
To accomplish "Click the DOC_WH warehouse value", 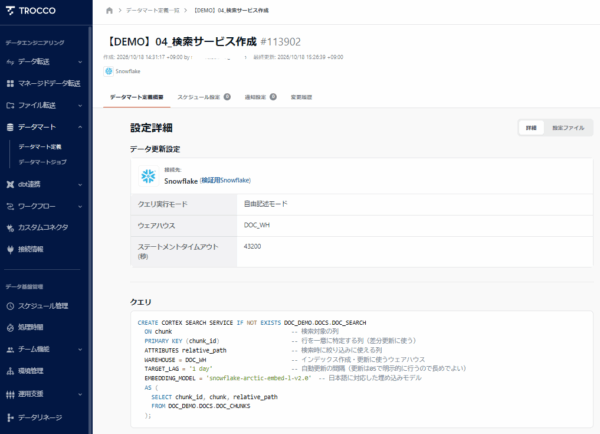I will point(257,225).
